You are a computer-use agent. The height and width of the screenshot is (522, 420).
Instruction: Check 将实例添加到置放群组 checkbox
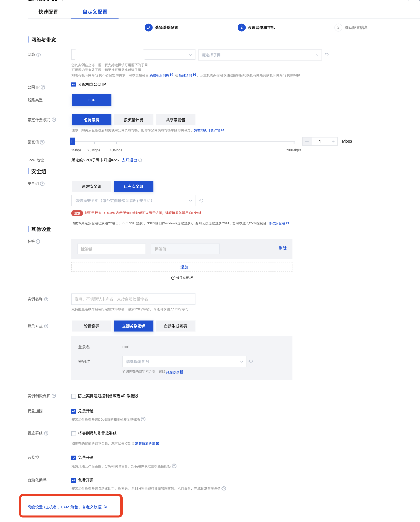(x=74, y=433)
